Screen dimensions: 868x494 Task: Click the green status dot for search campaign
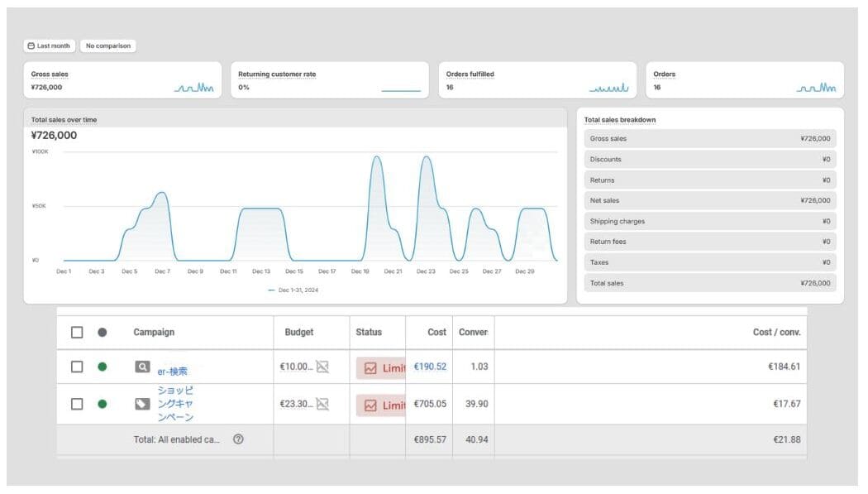103,367
